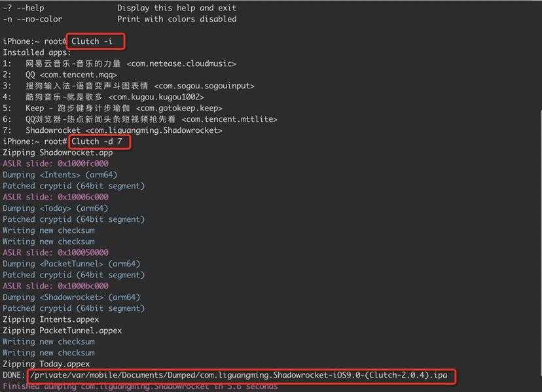542x392 pixels.
Task: Select the com.netease.cloudmusic bundle ID
Action: pyautogui.click(x=181, y=63)
